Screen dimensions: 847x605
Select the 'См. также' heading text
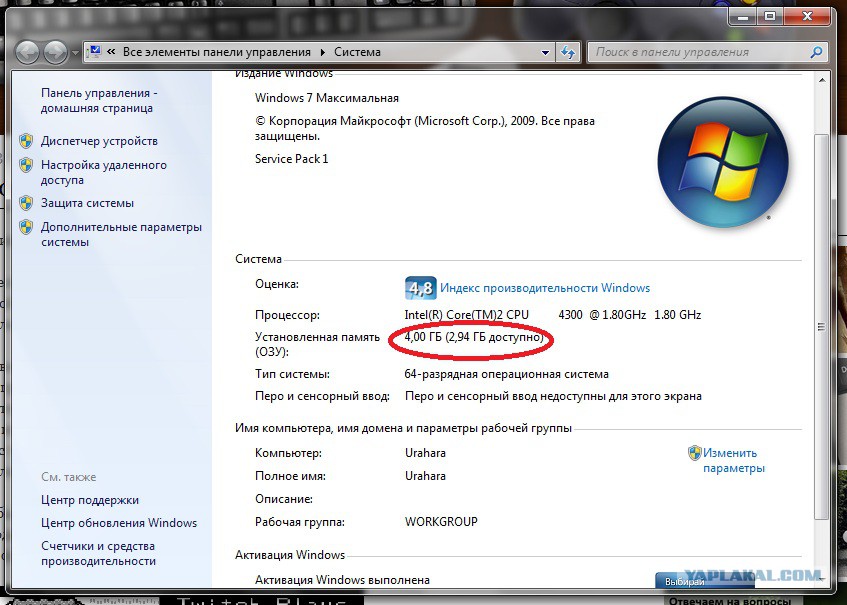(69, 477)
